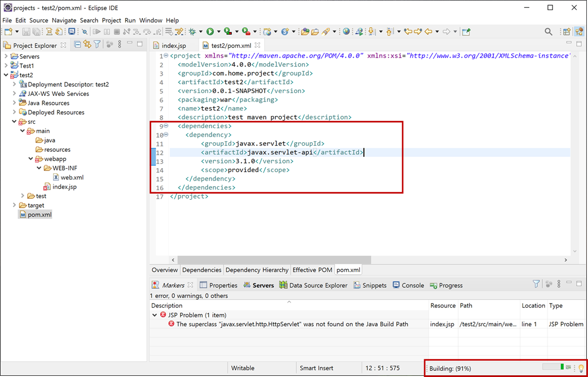Click the Pin Editor icon
Screen dimensions: 588x377
click(466, 32)
